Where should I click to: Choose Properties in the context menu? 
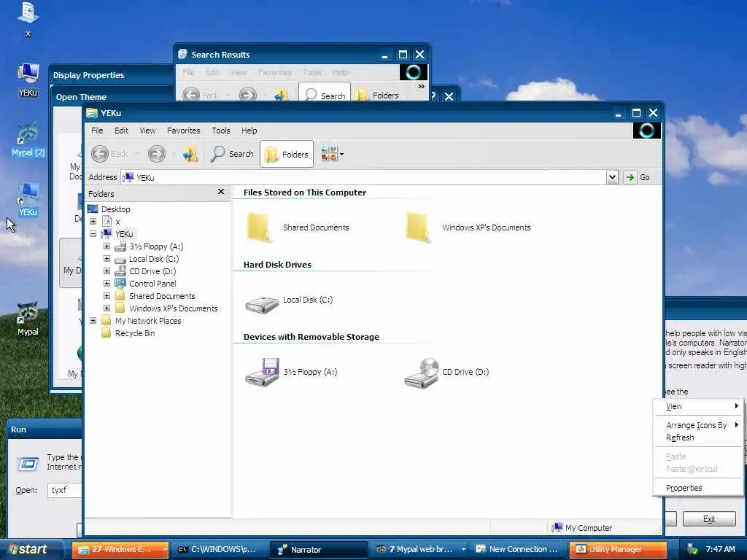698,488
